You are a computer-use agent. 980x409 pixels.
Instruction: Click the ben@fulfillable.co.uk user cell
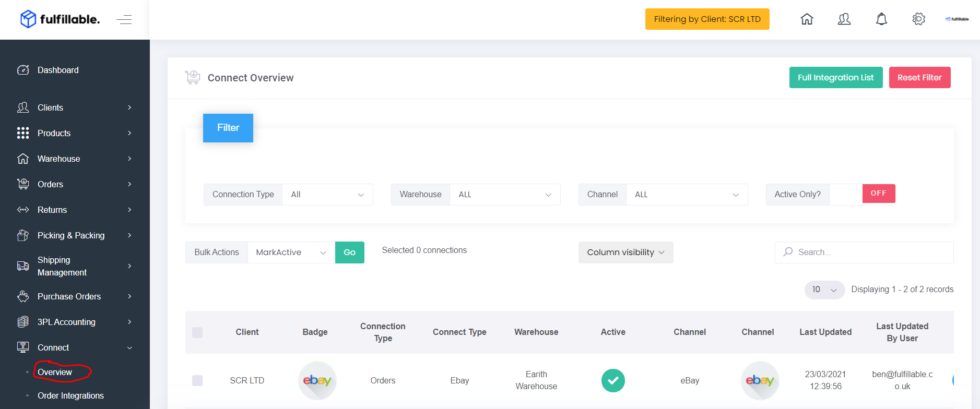click(902, 380)
